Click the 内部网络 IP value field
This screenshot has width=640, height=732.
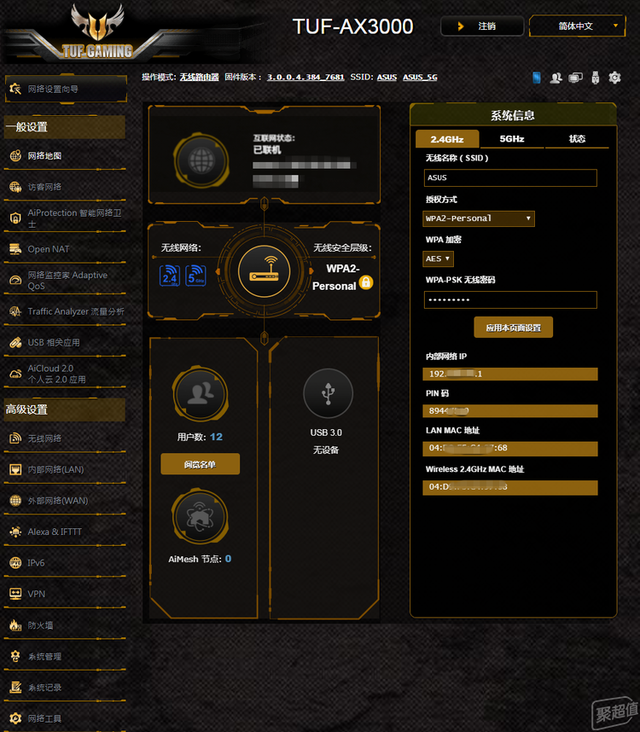tap(510, 374)
